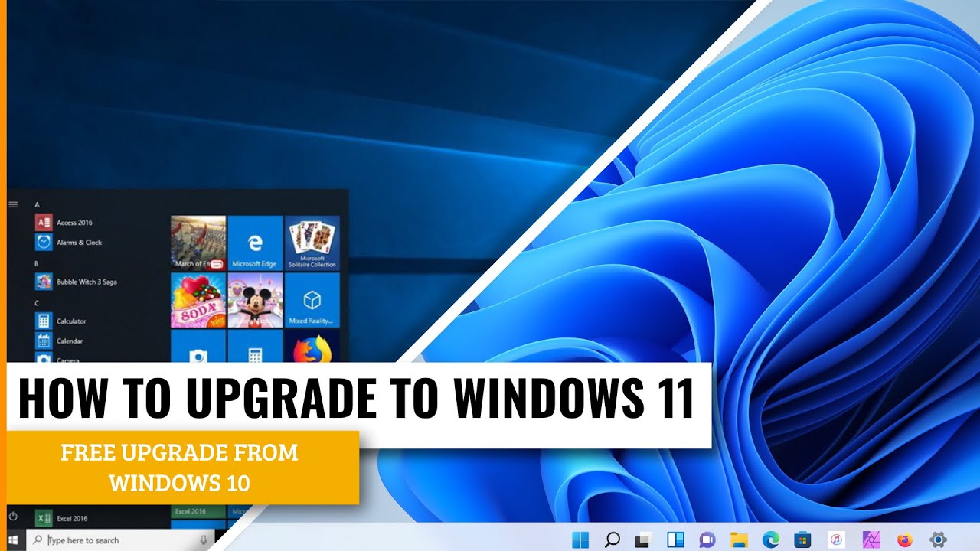
Task: Open File Explorer from taskbar
Action: pyautogui.click(x=739, y=540)
